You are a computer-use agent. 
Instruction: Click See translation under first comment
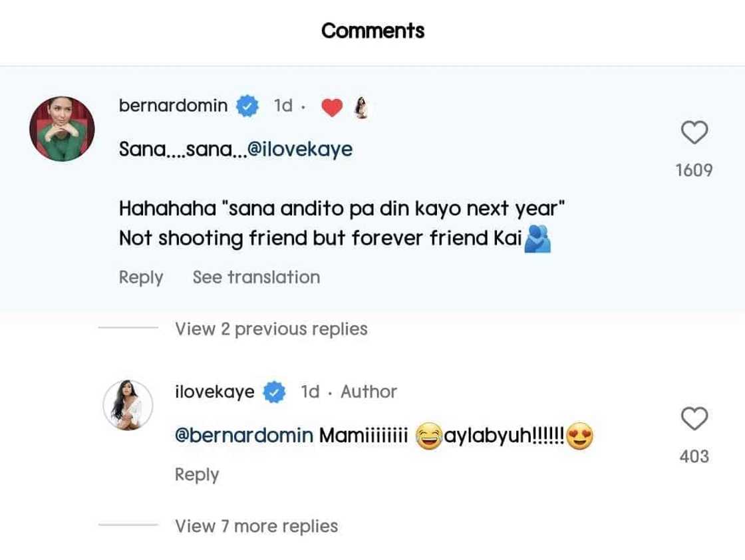[x=256, y=277]
